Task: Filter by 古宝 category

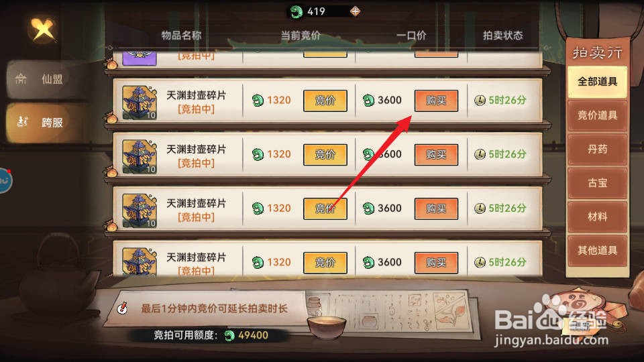Action: click(597, 183)
